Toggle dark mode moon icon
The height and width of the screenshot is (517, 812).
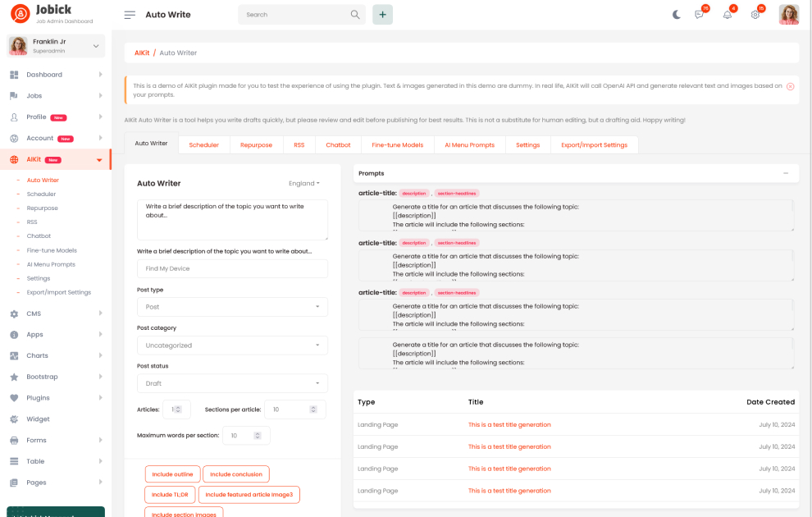[x=677, y=15]
